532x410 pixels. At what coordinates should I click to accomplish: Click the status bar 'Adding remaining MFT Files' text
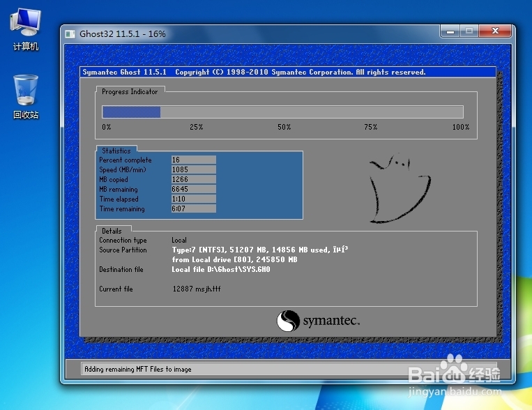pyautogui.click(x=138, y=370)
